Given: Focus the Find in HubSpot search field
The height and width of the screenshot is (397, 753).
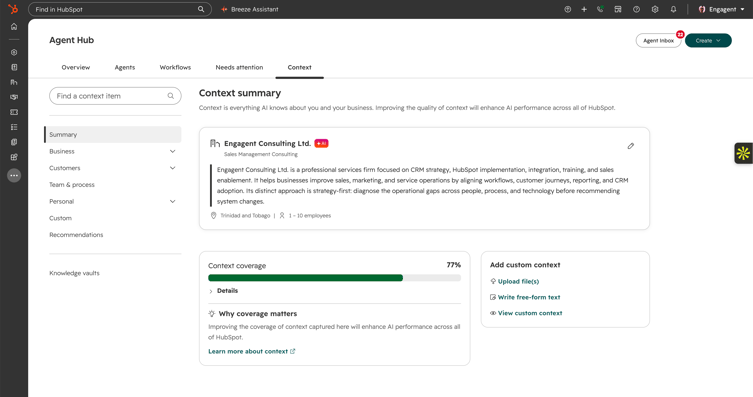Looking at the screenshot, I should (x=120, y=9).
